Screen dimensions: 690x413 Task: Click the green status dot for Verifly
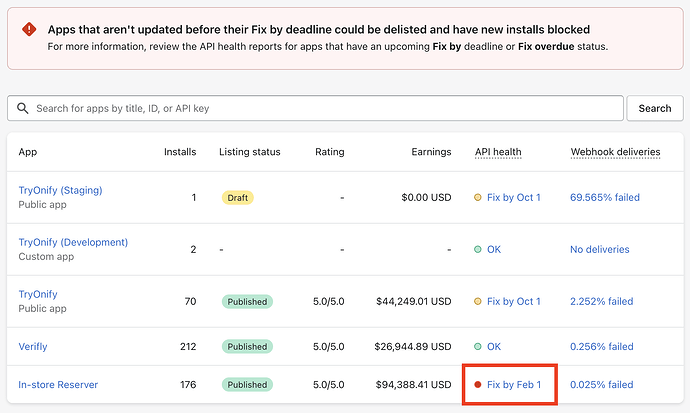click(x=477, y=347)
